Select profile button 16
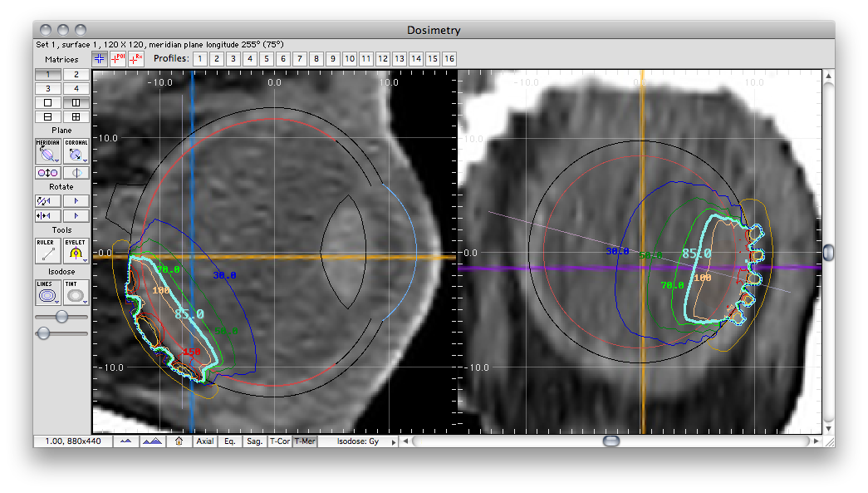Image resolution: width=868 pixels, height=493 pixels. (449, 59)
